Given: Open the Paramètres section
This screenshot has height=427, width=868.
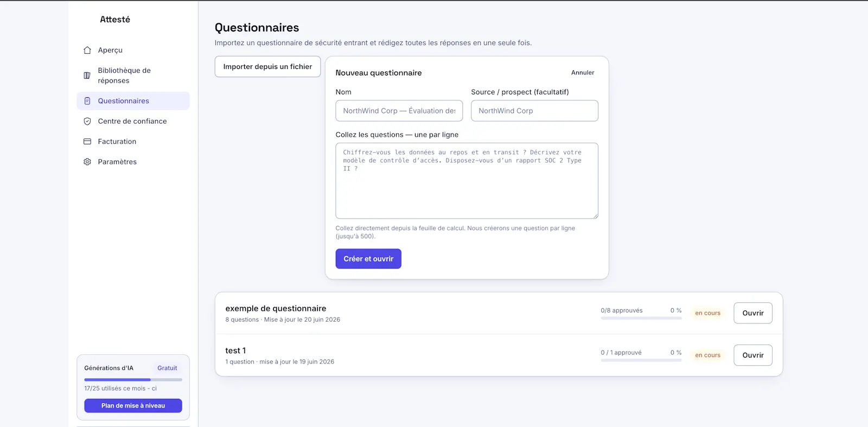Looking at the screenshot, I should [x=133, y=162].
